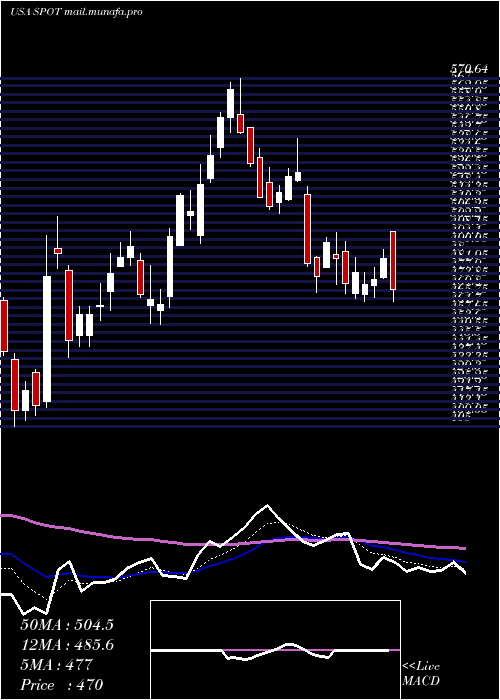This screenshot has height=700, width=500.
Task: Click the '5MA : 477' readout
Action: [56, 665]
